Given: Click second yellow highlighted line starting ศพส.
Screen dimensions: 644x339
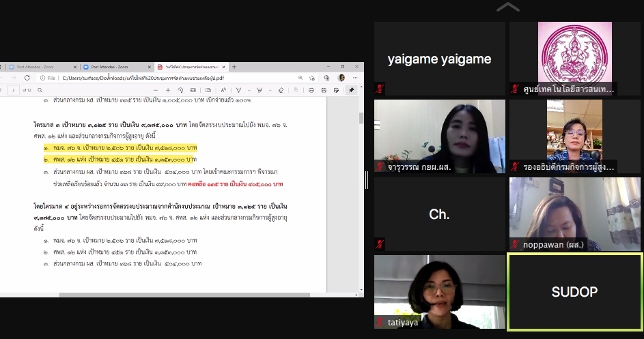Looking at the screenshot, I should pos(120,159).
